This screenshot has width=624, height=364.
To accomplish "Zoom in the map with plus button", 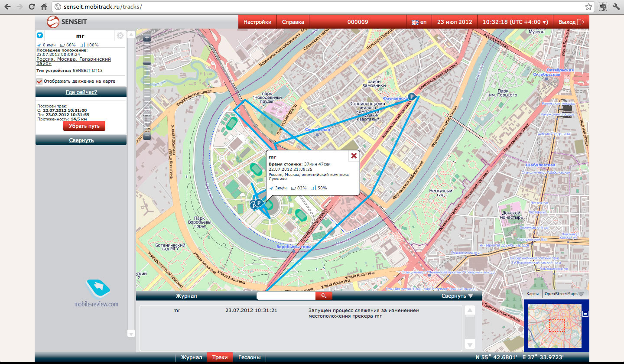I will 147,38.
